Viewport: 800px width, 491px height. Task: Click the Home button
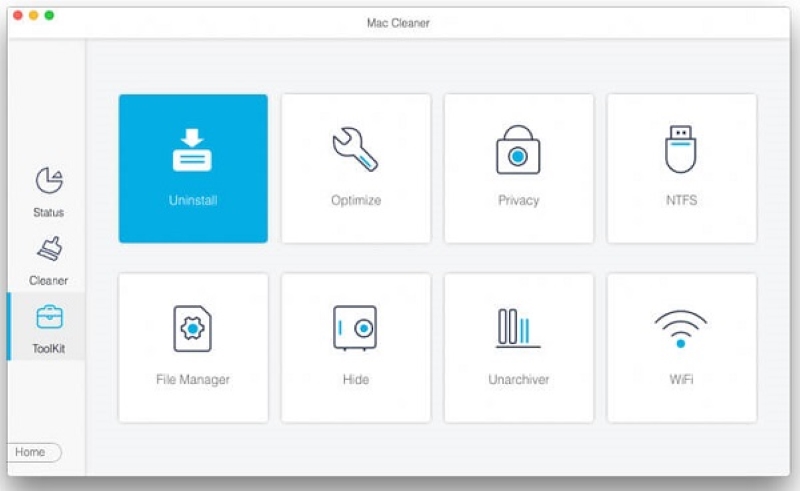[x=34, y=452]
